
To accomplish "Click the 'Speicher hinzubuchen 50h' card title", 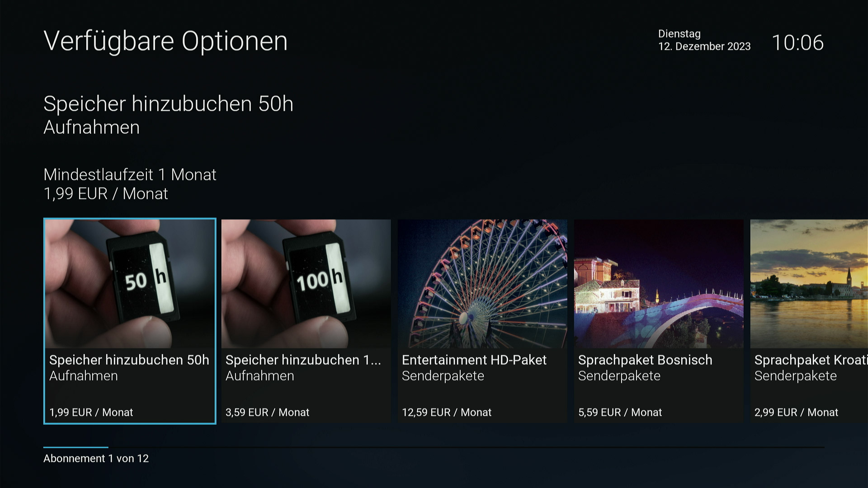I will [x=129, y=360].
